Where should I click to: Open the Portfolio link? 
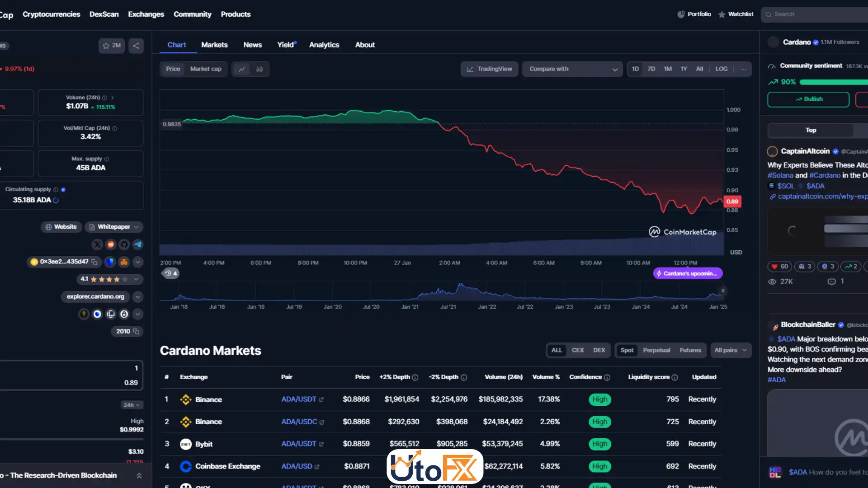[x=694, y=14]
